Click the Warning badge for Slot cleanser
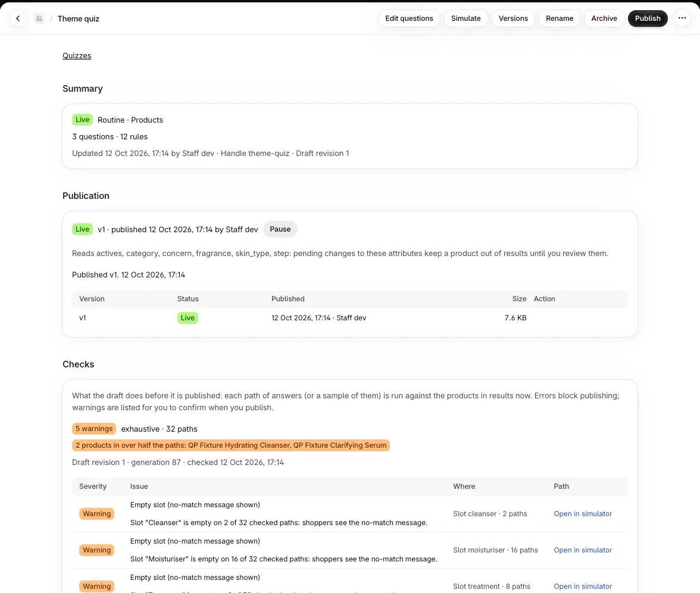The height and width of the screenshot is (593, 700). pos(96,513)
